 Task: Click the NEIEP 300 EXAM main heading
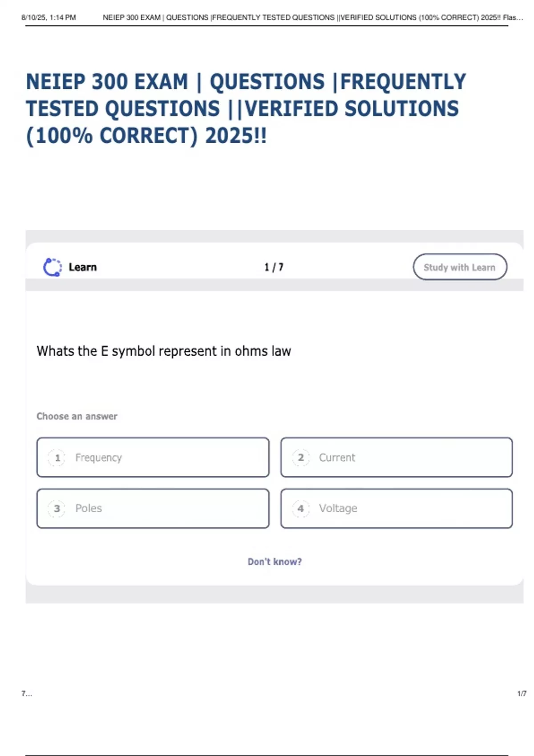tap(246, 109)
